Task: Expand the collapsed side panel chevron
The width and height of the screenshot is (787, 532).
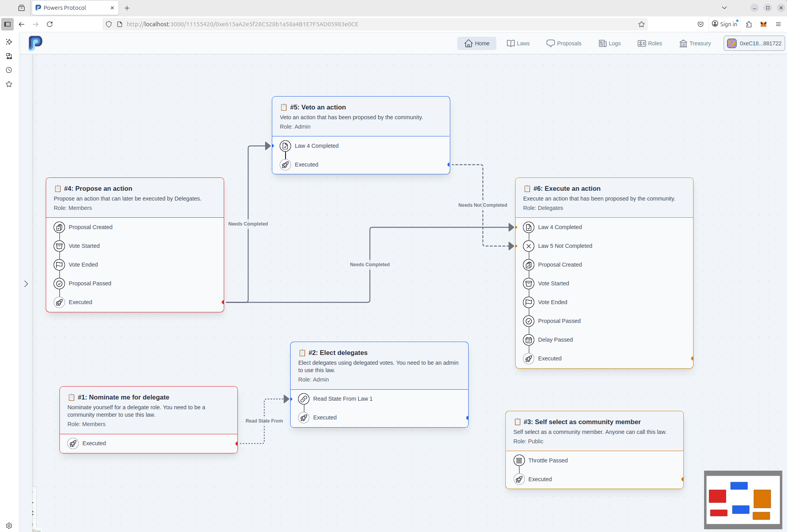Action: point(26,284)
